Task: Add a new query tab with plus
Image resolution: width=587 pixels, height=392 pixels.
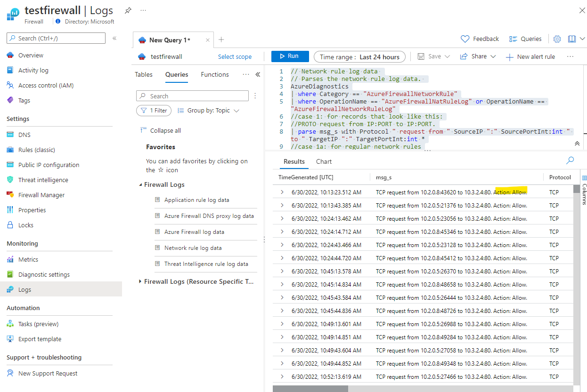Action: click(221, 40)
